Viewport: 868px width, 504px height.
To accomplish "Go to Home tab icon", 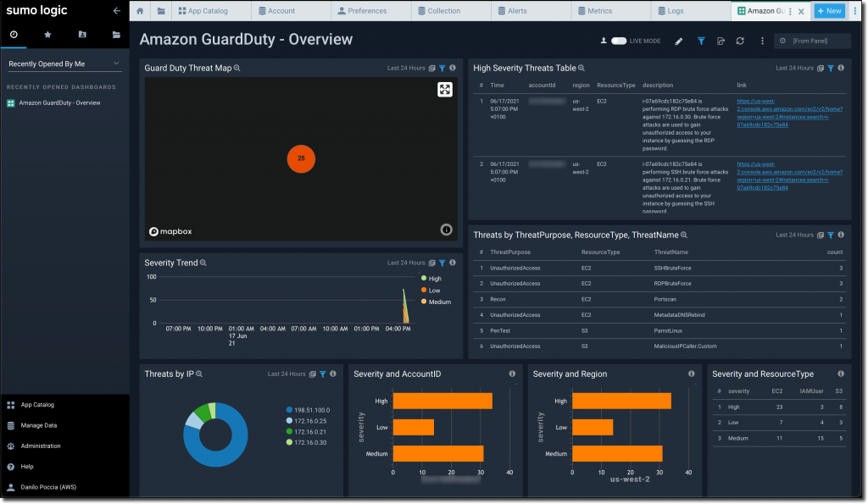I will 140,10.
